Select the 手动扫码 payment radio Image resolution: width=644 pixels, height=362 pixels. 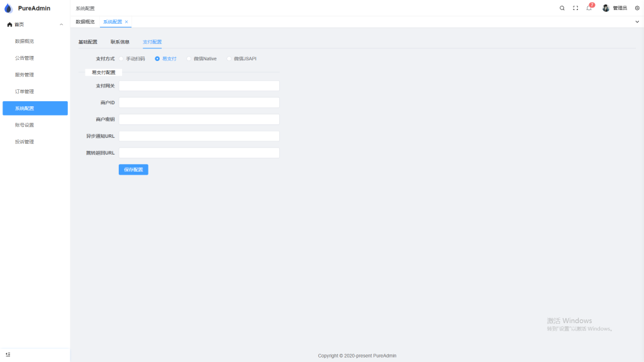click(121, 58)
